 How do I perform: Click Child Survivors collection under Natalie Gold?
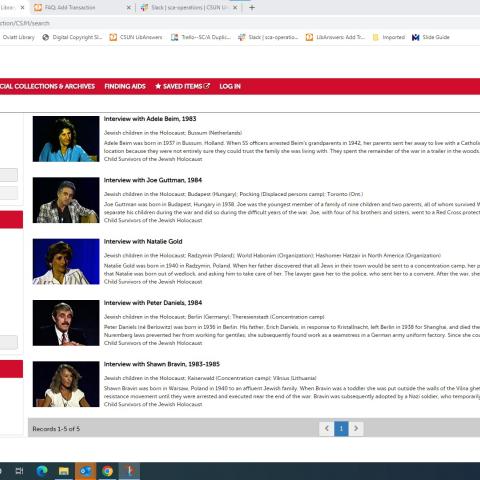(x=153, y=282)
